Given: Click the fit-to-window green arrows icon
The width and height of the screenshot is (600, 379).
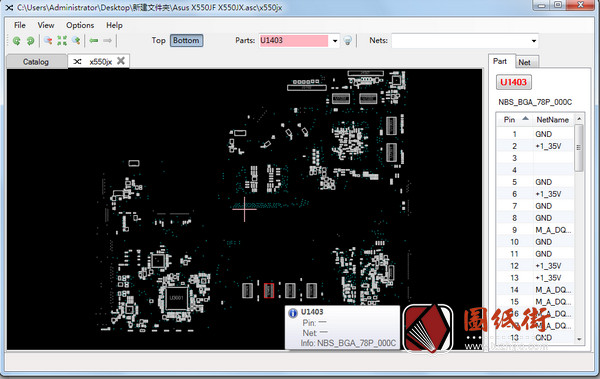Looking at the screenshot, I should [x=62, y=41].
